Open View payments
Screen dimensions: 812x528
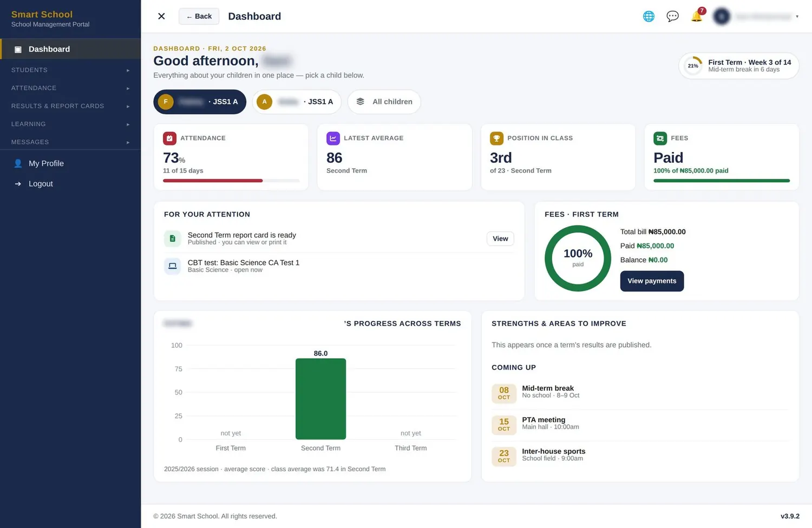(652, 281)
